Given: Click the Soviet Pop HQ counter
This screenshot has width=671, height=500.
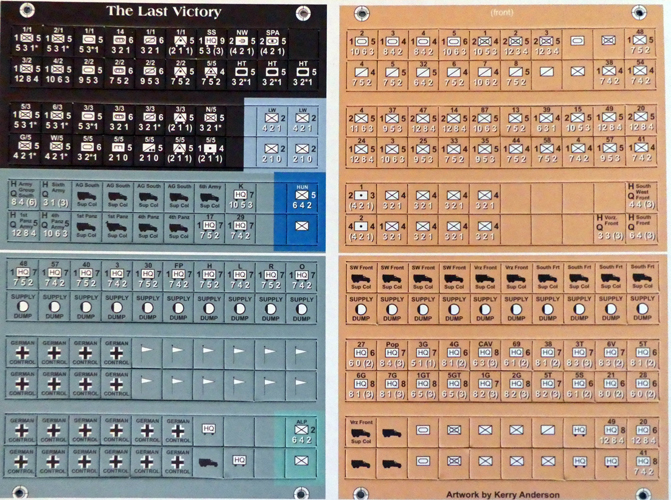Looking at the screenshot, I should click(x=392, y=355).
